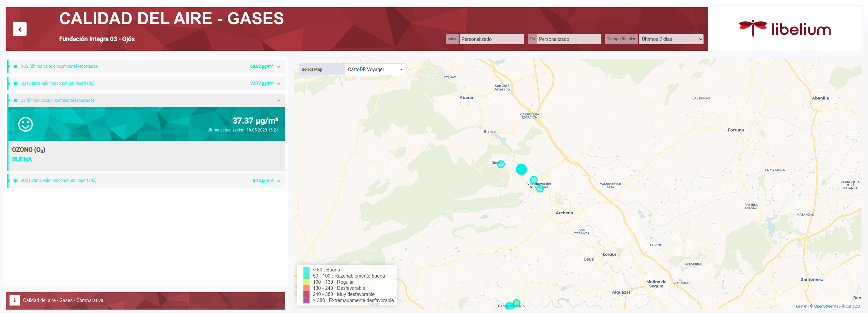
Task: Collapse the O3 panel chevron
Action: 279,100
